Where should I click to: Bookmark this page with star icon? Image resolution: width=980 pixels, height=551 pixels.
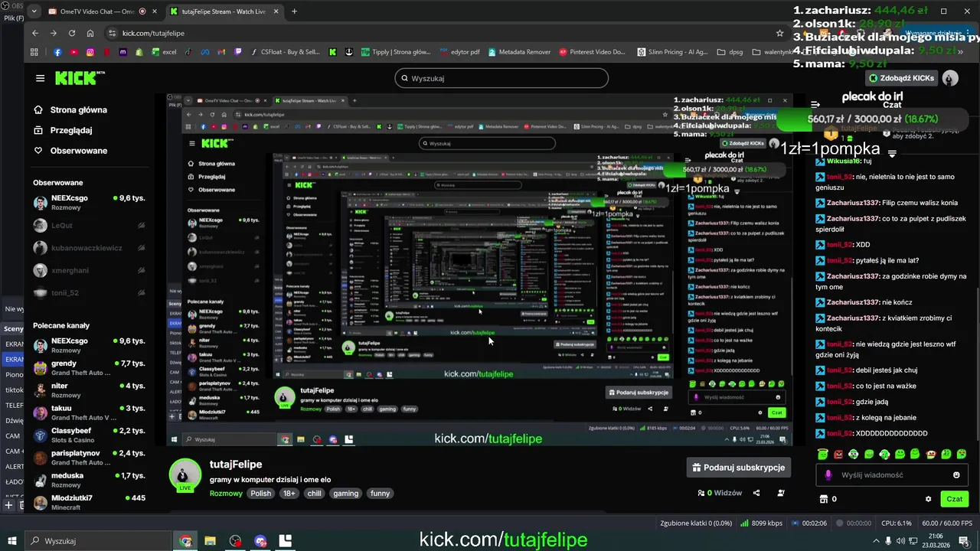[779, 33]
